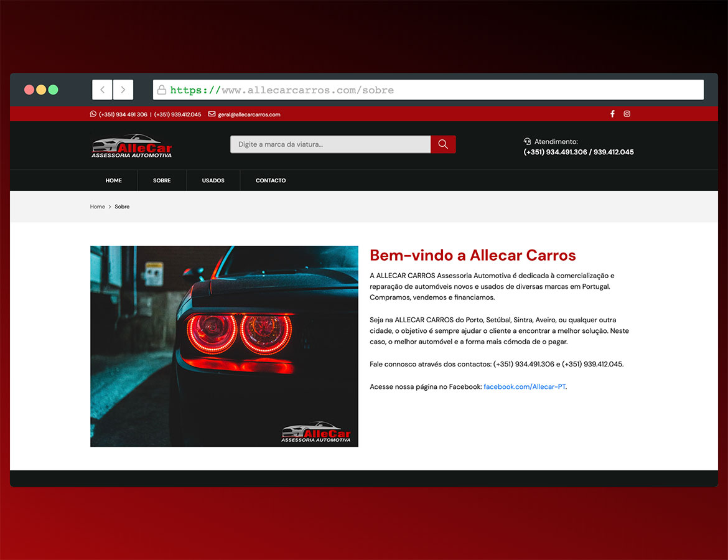Click the red close window dot
Image resolution: width=728 pixels, height=560 pixels.
[29, 90]
